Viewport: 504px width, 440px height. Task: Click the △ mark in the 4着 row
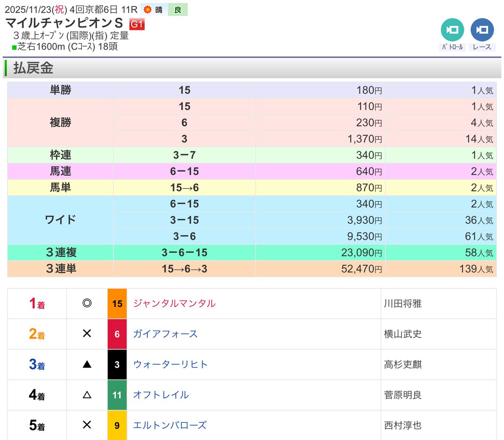coord(87,395)
